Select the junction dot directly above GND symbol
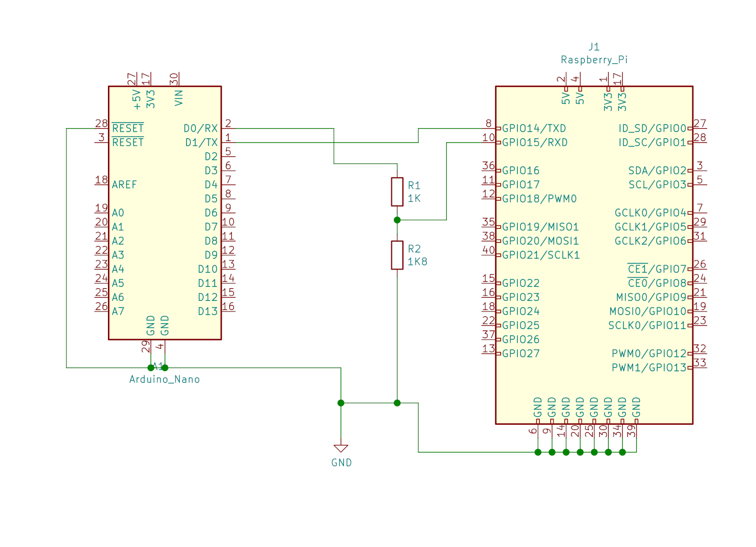Screen dimensions: 756x547 [341, 403]
